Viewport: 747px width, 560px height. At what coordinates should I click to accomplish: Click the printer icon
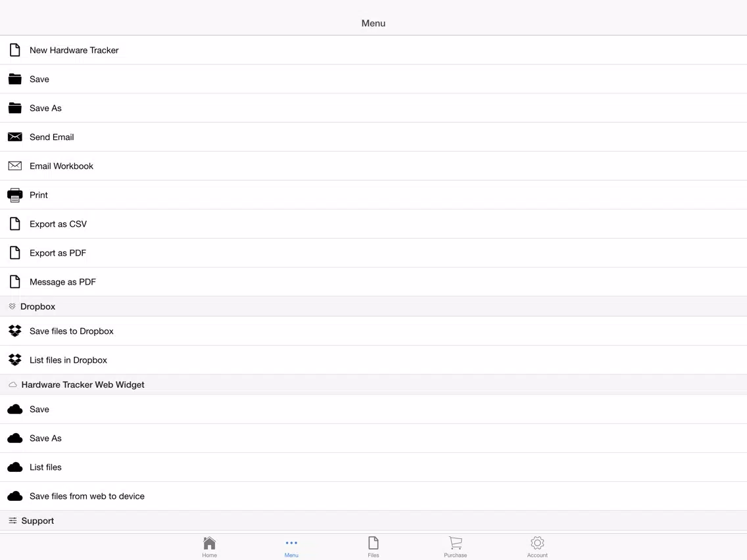[14, 195]
